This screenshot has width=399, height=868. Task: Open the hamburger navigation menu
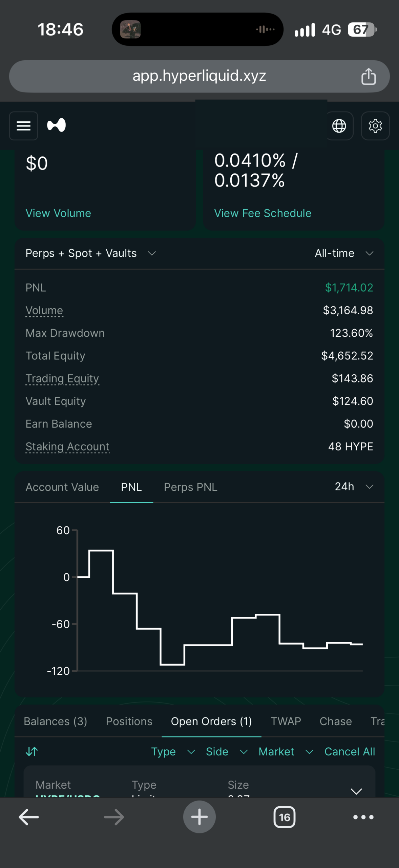tap(23, 126)
